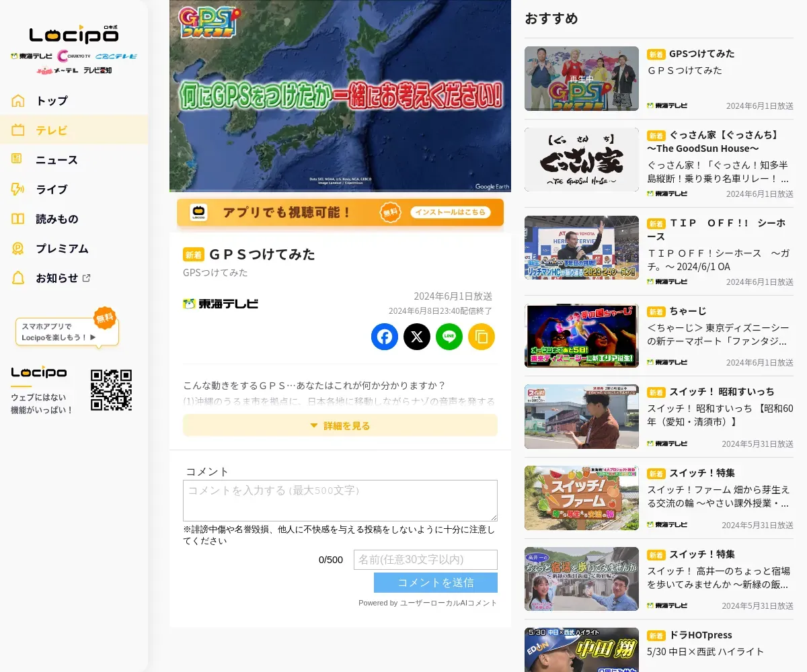
Task: Click the GPSつけてみた subtitle under main title
Action: (x=215, y=273)
